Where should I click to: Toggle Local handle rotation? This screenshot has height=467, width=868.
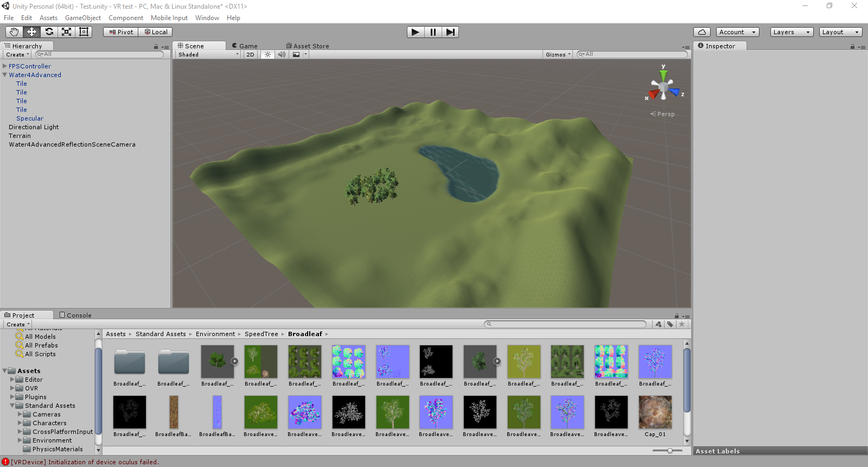coord(156,32)
